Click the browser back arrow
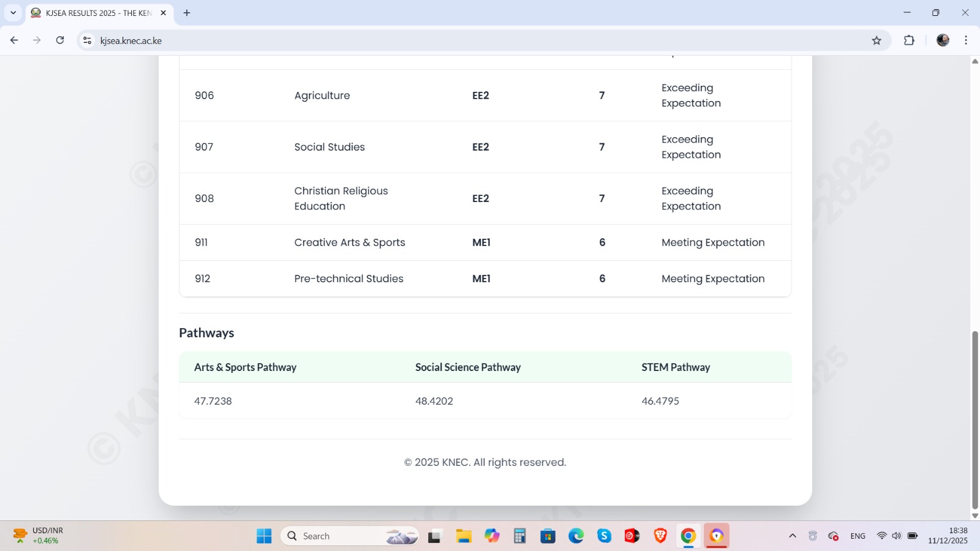Viewport: 980px width, 551px height. [x=14, y=40]
